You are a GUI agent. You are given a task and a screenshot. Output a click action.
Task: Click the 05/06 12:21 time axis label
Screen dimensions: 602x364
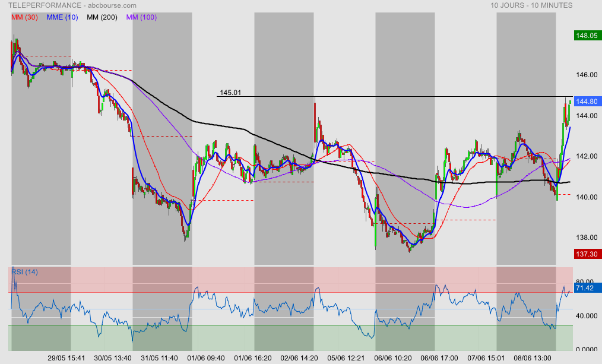click(346, 358)
